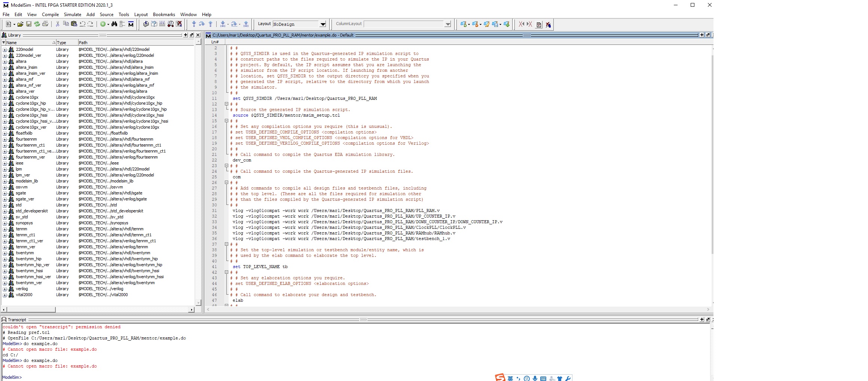The height and width of the screenshot is (381, 868).
Task: Click the blue curved step-over icon
Action: click(x=202, y=24)
